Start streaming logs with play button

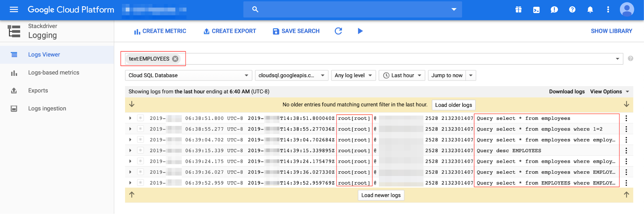pyautogui.click(x=360, y=31)
